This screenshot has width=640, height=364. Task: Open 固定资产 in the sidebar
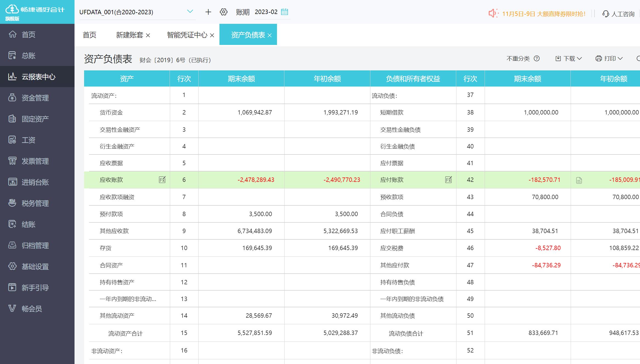click(35, 119)
